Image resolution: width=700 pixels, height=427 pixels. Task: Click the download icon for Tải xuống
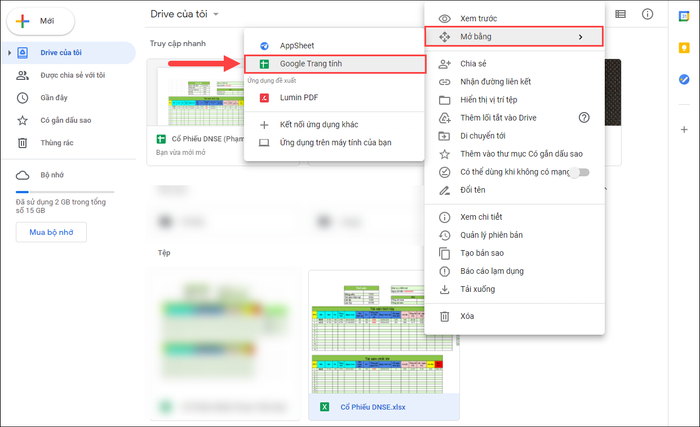click(x=444, y=289)
